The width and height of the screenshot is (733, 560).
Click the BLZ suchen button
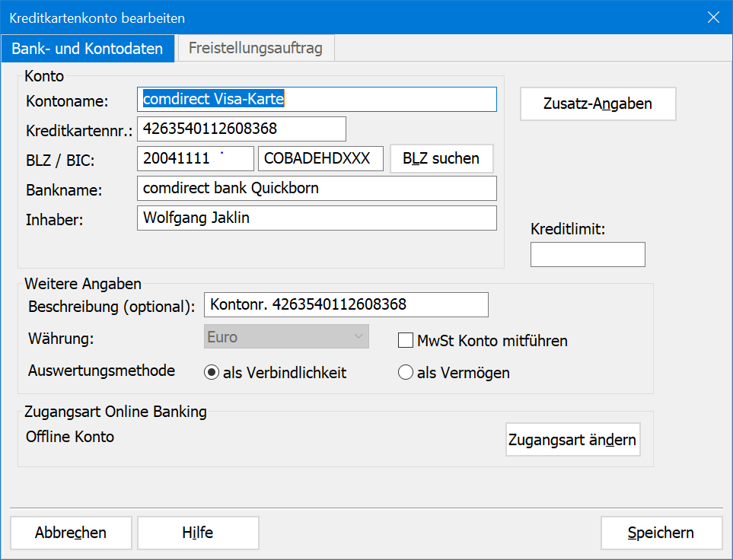pyautogui.click(x=441, y=158)
